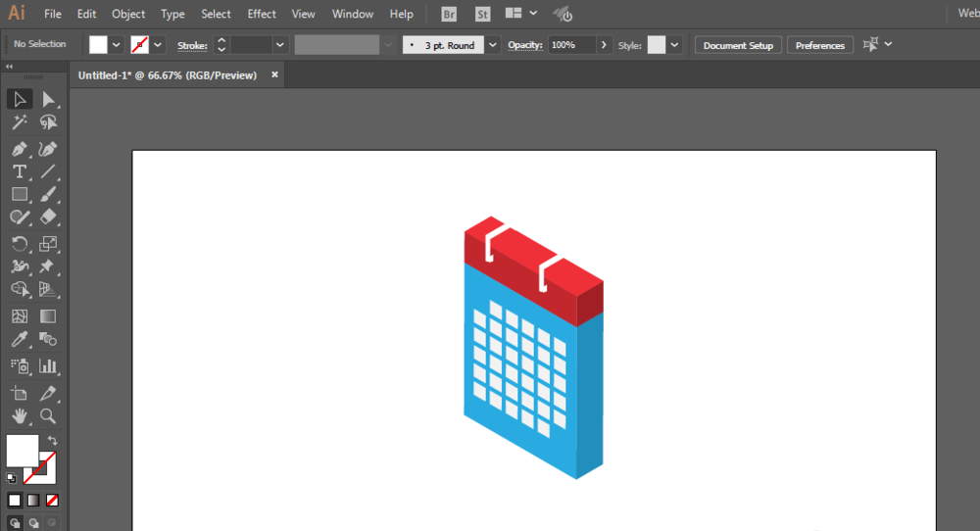This screenshot has width=980, height=531.
Task: Pick the Type tool
Action: [x=19, y=171]
